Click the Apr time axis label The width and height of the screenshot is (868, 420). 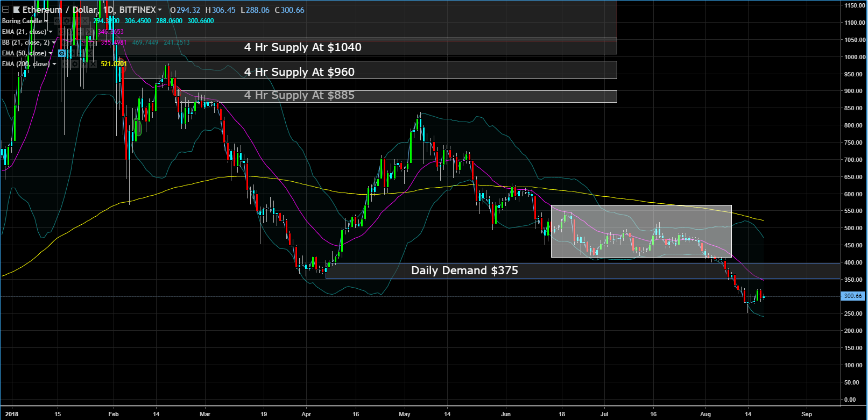tap(306, 414)
